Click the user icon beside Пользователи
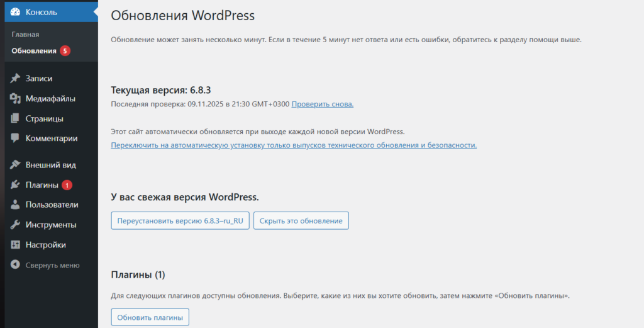The height and width of the screenshot is (328, 644). (16, 205)
